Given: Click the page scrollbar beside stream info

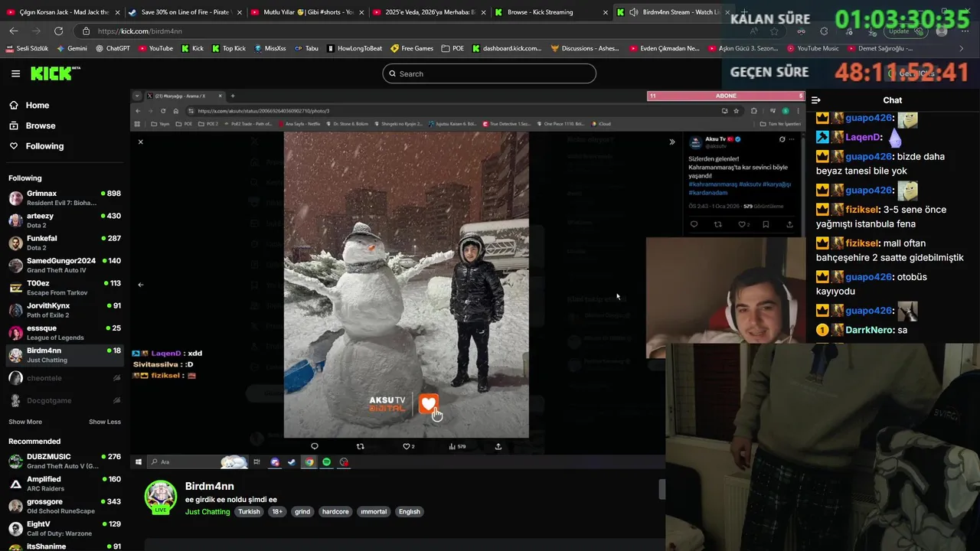Looking at the screenshot, I should click(x=662, y=490).
